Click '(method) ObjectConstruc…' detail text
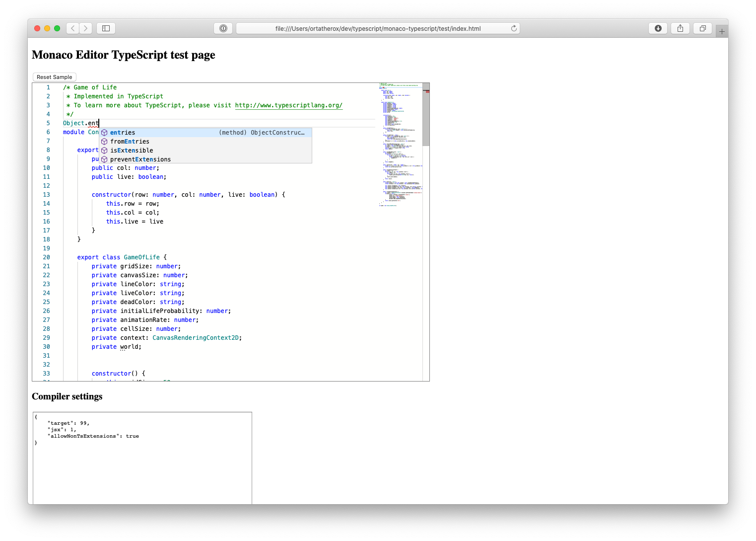The height and width of the screenshot is (541, 756). coord(262,133)
